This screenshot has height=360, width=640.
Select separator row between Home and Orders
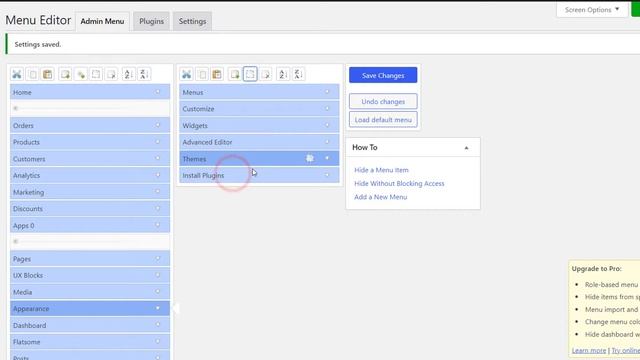(x=90, y=109)
